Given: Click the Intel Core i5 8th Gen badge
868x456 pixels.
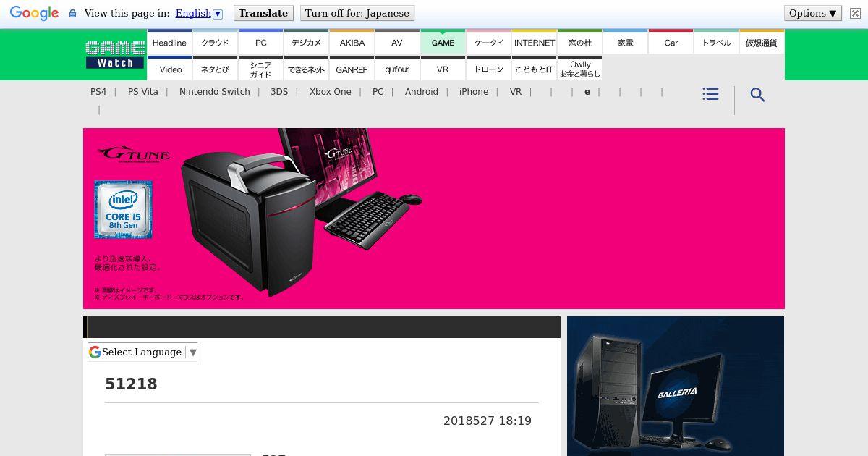Looking at the screenshot, I should pyautogui.click(x=123, y=209).
